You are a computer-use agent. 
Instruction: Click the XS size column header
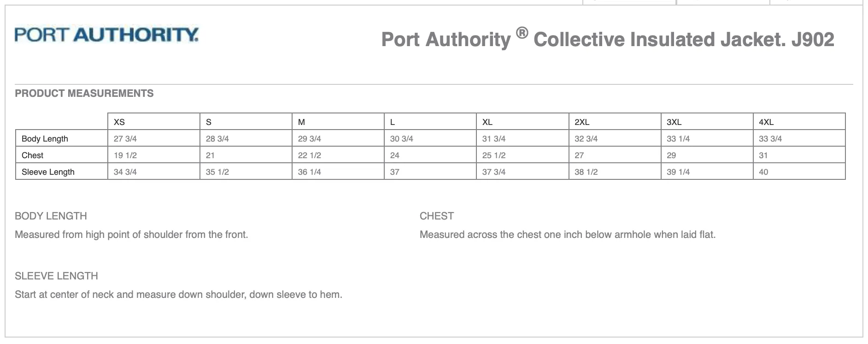coord(119,122)
